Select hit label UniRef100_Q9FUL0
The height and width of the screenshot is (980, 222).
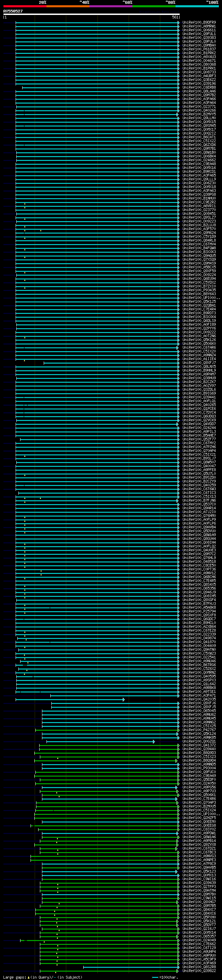click(199, 41)
